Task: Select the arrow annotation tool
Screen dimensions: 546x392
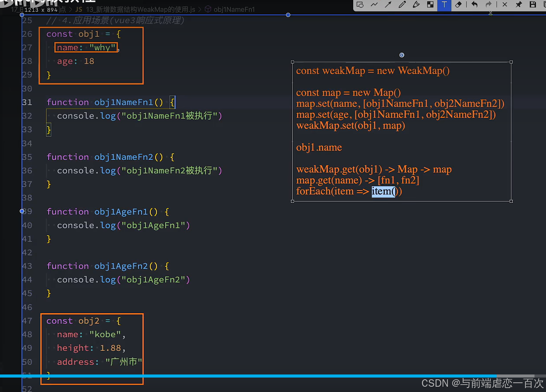Action: [x=388, y=5]
